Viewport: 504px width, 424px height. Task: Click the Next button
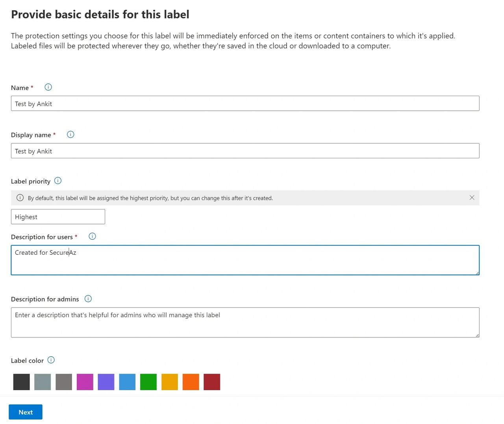coord(26,412)
